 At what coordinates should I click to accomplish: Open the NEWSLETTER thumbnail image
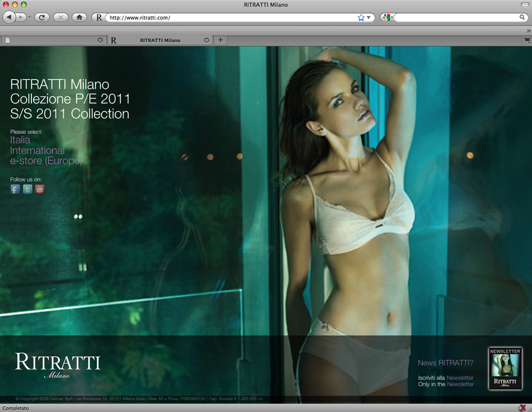pos(505,368)
